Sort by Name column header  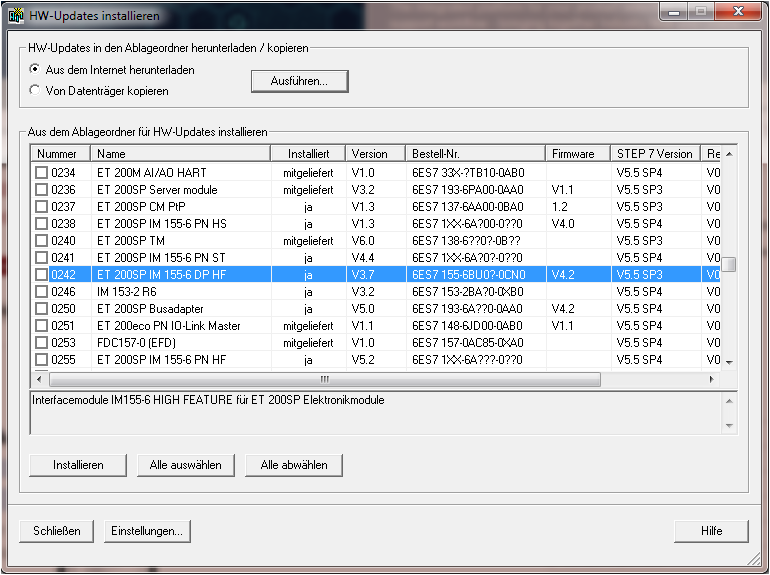[181, 154]
